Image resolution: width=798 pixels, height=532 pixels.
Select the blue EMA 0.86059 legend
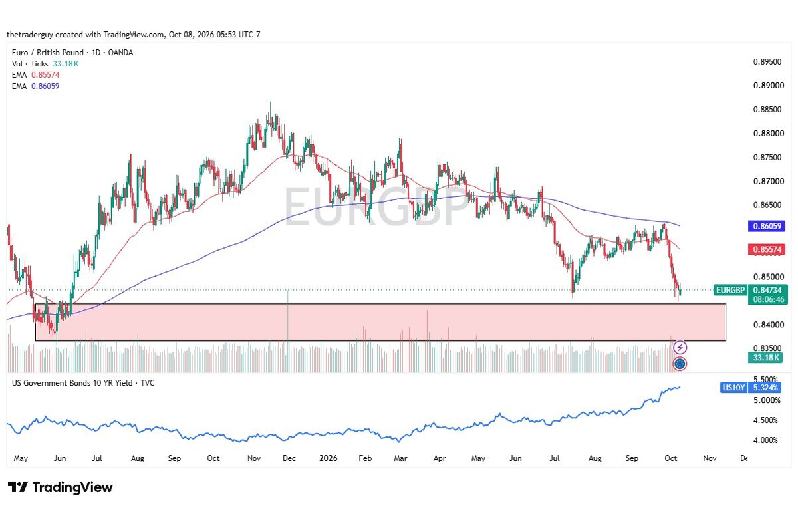pyautogui.click(x=36, y=86)
